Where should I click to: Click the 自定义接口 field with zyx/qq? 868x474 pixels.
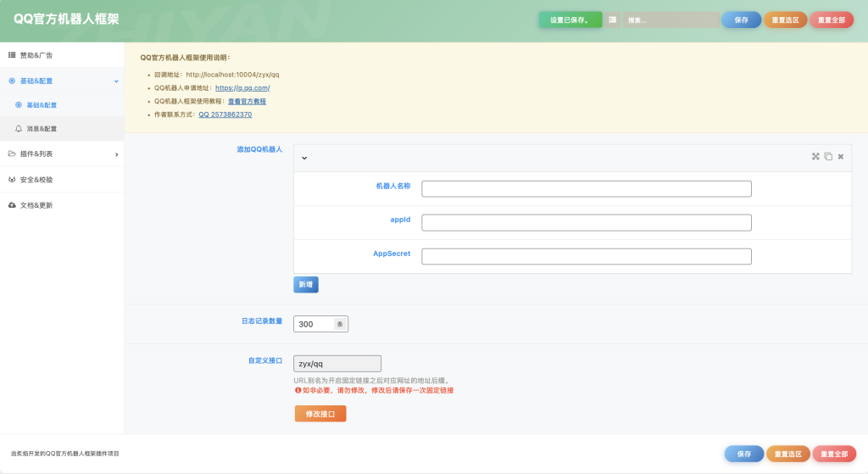pyautogui.click(x=337, y=364)
